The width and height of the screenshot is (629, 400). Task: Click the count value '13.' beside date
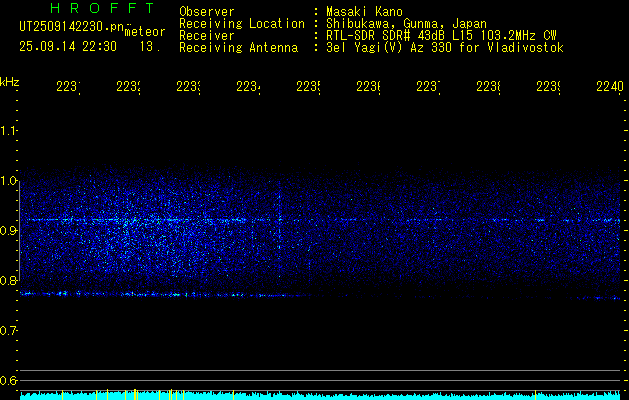[150, 47]
